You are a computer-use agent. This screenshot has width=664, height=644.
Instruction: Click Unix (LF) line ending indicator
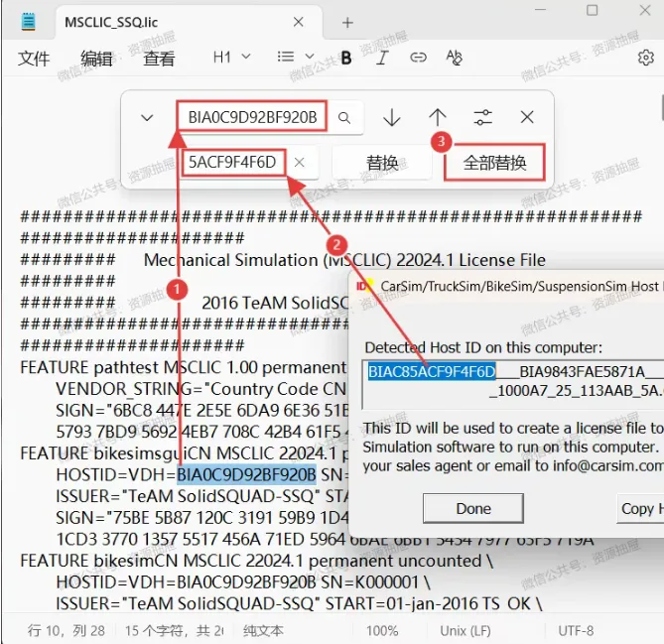[x=465, y=631]
